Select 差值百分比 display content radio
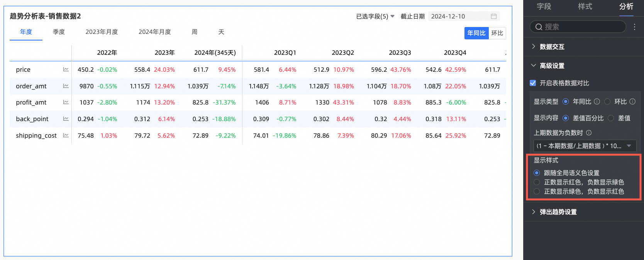The width and height of the screenshot is (644, 260). point(566,118)
